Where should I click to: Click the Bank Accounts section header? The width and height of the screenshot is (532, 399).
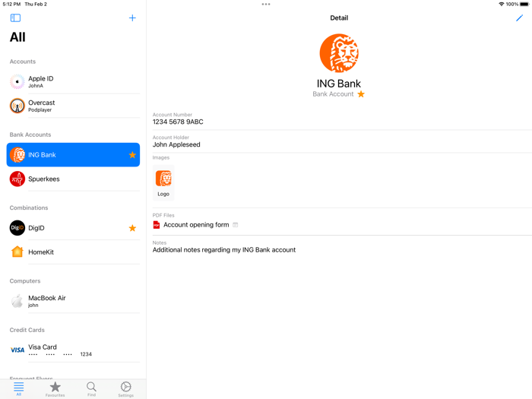tap(30, 135)
